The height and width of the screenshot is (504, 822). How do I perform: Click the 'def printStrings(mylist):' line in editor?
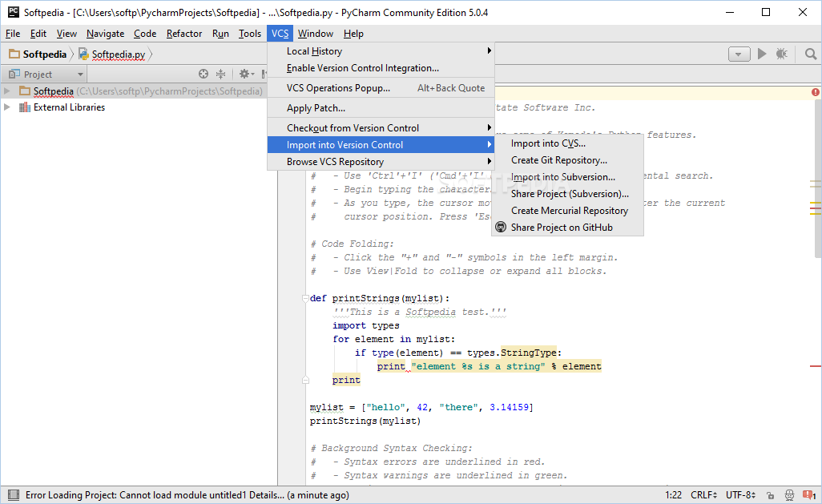point(380,298)
